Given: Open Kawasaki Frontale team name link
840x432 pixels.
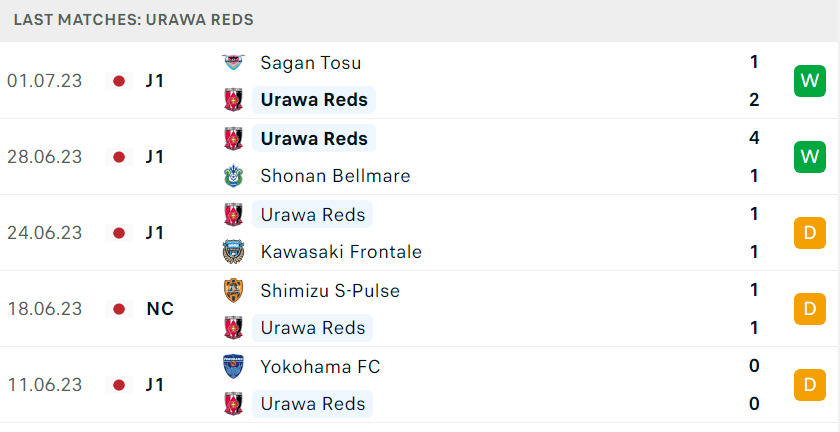Looking at the screenshot, I should click(x=341, y=252).
